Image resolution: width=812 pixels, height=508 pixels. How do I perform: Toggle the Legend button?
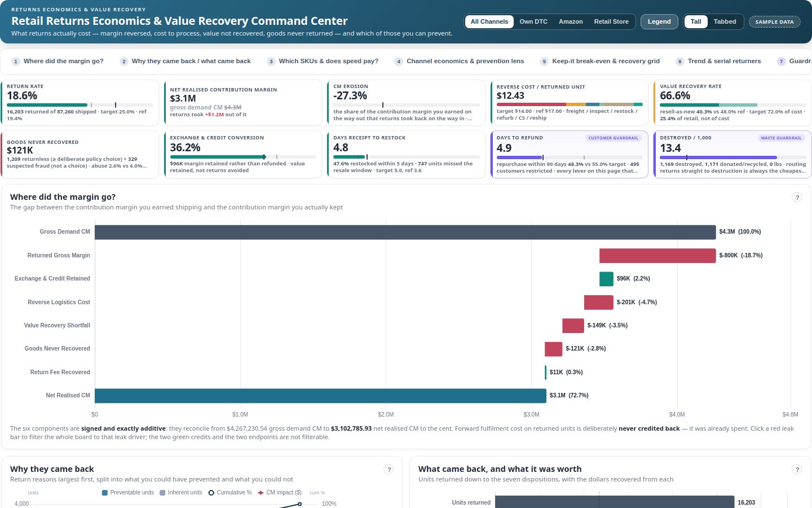(659, 21)
